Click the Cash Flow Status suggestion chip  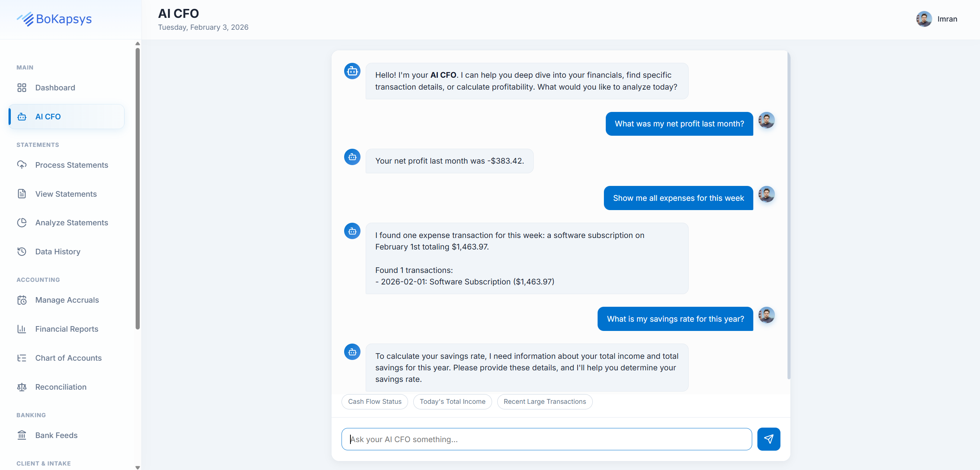pos(374,402)
